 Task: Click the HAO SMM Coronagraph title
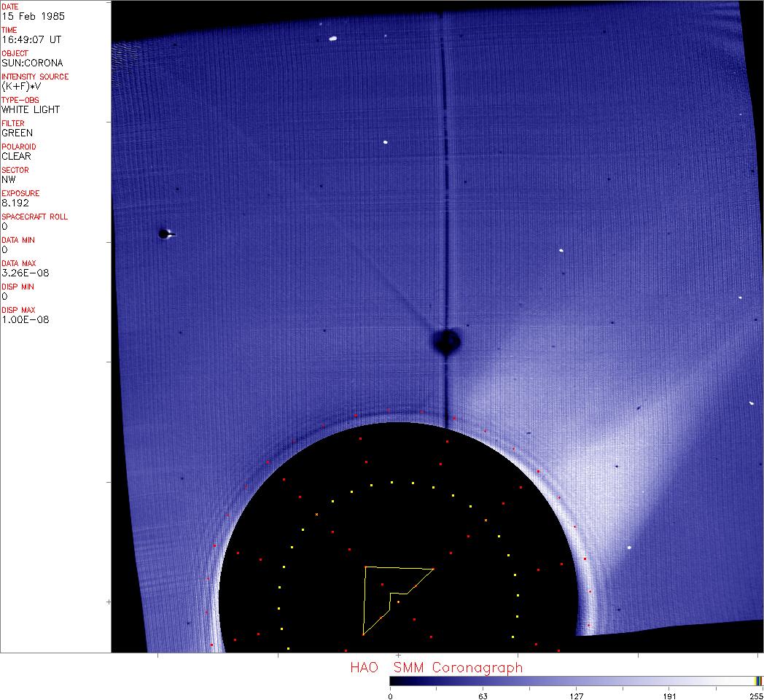click(436, 667)
